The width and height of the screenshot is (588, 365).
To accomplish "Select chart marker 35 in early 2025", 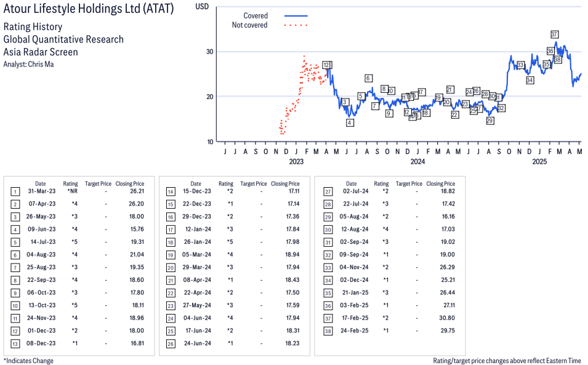I will click(x=546, y=65).
